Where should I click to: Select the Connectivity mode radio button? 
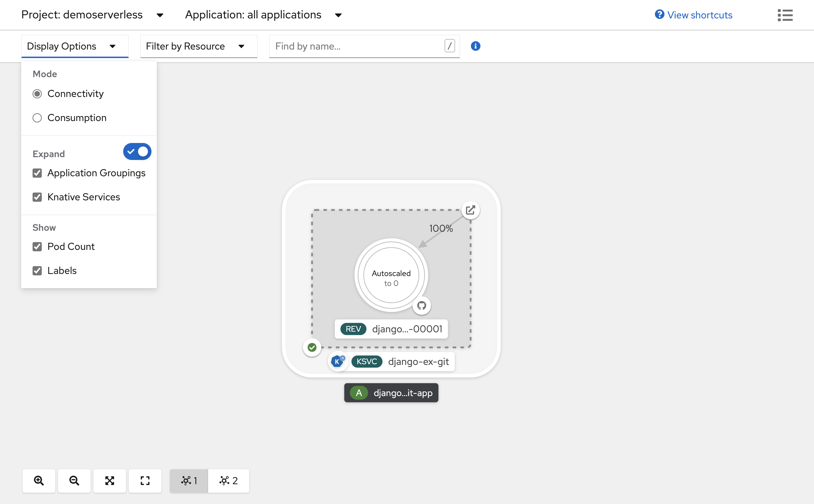(x=37, y=93)
